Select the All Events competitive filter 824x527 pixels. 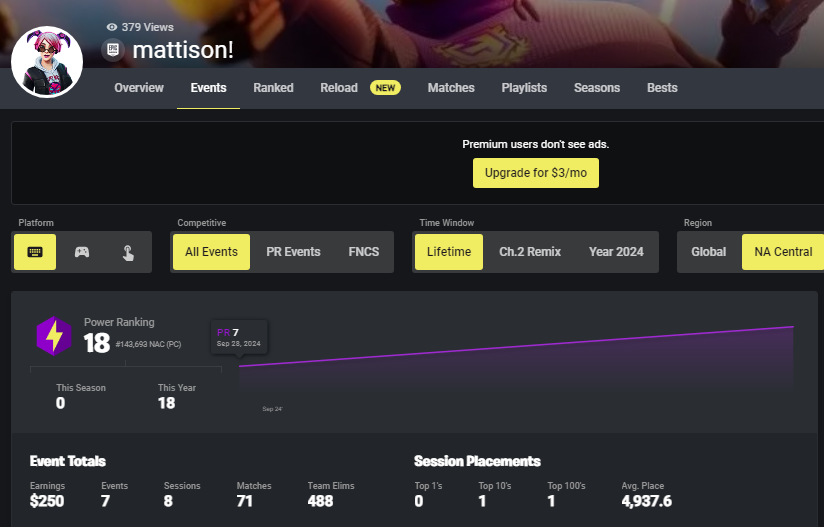tap(211, 252)
